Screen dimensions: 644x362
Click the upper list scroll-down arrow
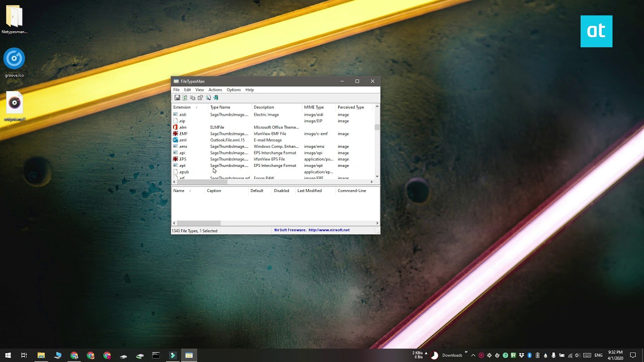[377, 176]
